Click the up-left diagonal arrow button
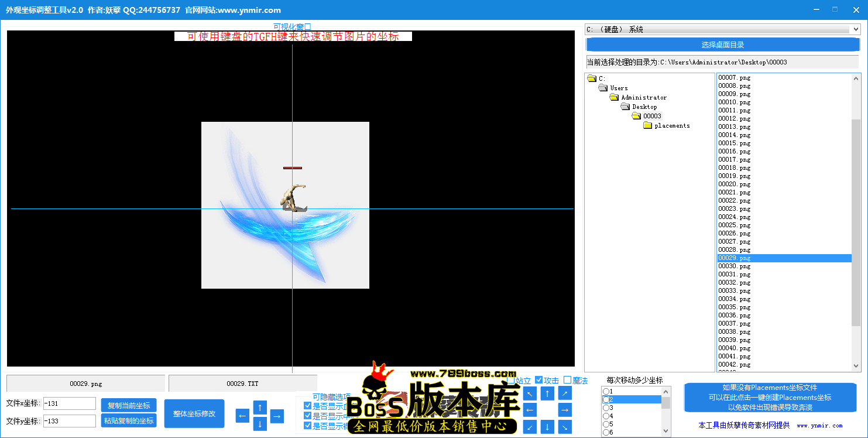This screenshot has height=438, width=868. point(530,393)
